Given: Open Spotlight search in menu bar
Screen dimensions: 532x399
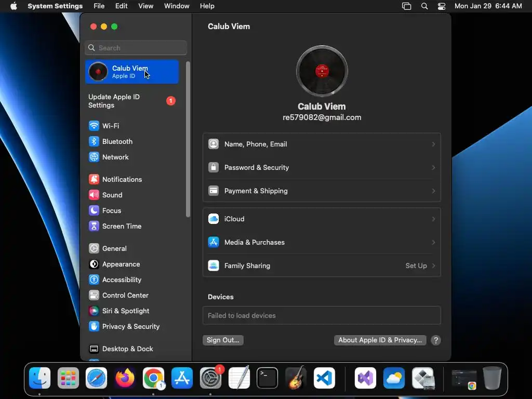Looking at the screenshot, I should pyautogui.click(x=424, y=6).
